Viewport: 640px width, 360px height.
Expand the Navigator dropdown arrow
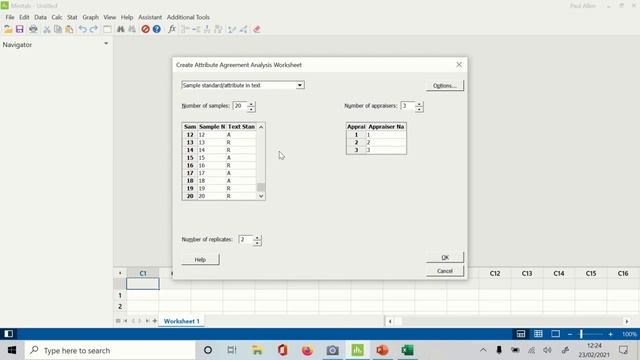pos(106,43)
